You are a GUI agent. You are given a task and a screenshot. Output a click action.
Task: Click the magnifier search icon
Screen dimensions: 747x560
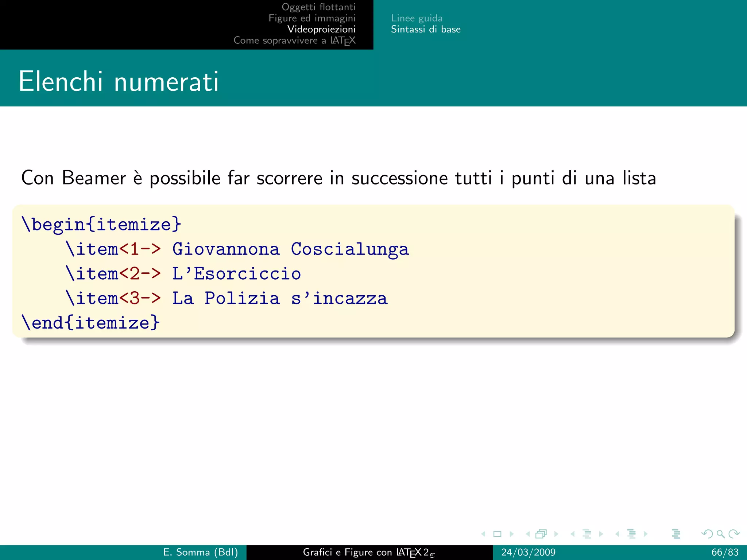(721, 534)
